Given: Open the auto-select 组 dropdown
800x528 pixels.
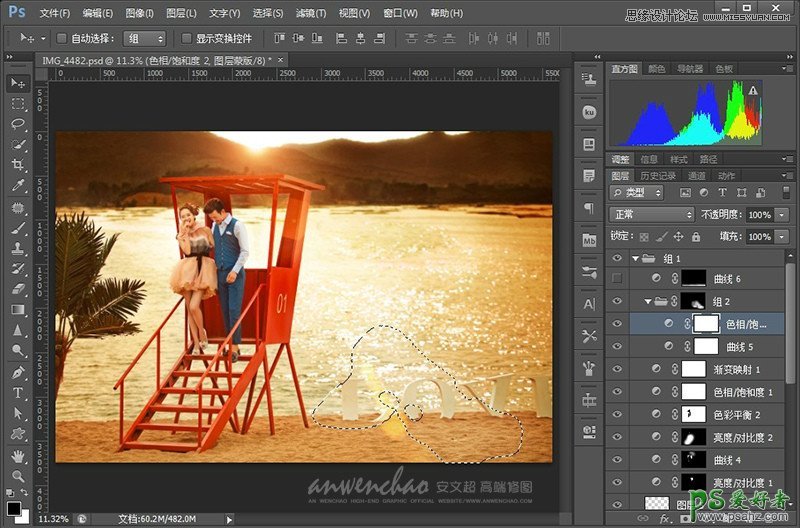Looking at the screenshot, I should [x=146, y=38].
